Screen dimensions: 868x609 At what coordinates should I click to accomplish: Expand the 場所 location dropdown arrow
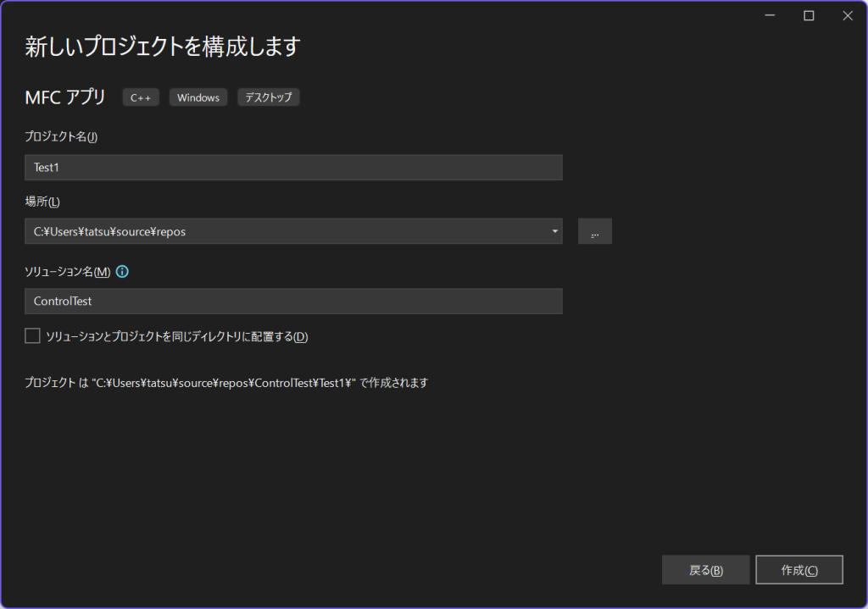point(554,231)
